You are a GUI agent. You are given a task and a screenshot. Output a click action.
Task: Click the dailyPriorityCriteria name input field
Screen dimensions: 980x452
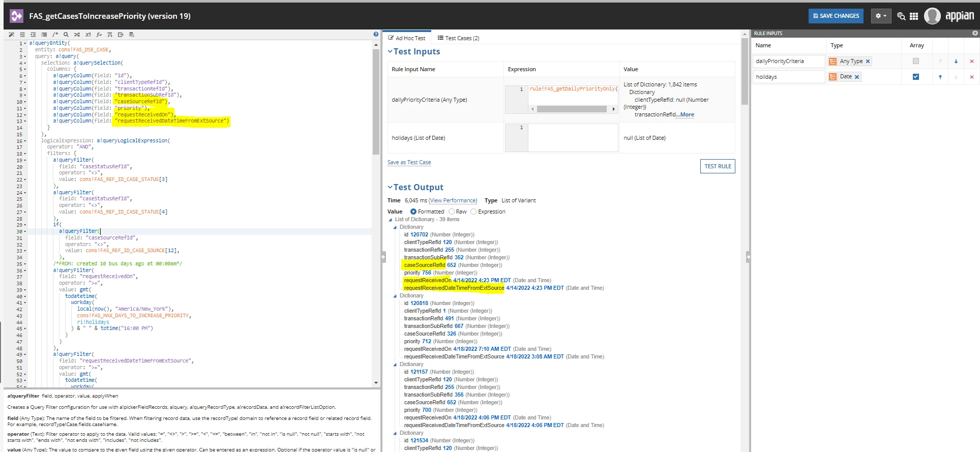[x=789, y=61]
